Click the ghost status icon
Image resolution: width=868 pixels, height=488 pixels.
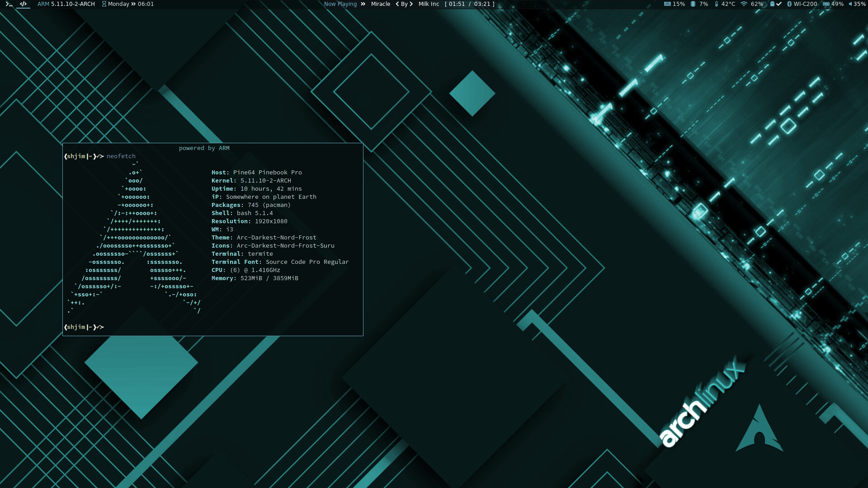coord(773,4)
